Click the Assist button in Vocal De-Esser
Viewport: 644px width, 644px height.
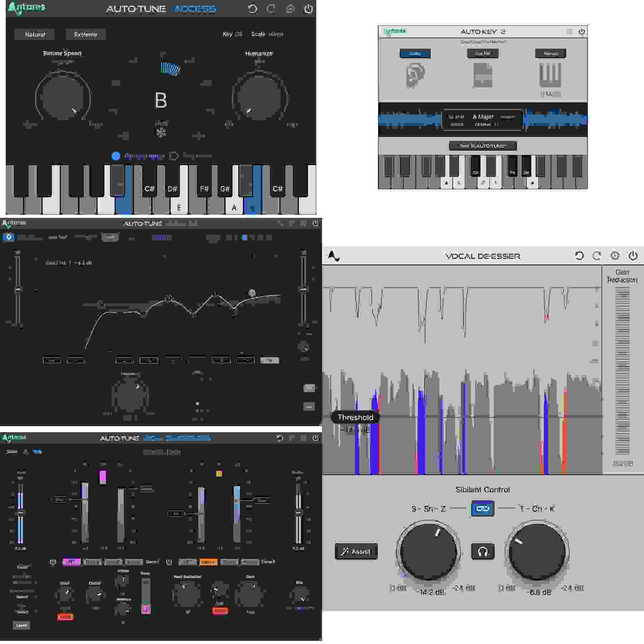pyautogui.click(x=356, y=551)
